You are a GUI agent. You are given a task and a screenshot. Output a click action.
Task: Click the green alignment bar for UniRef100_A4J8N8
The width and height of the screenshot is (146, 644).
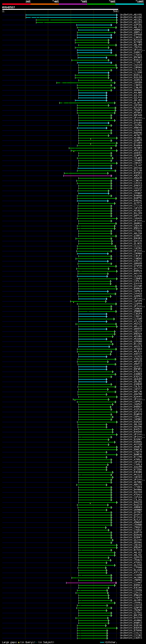[x=92, y=578]
